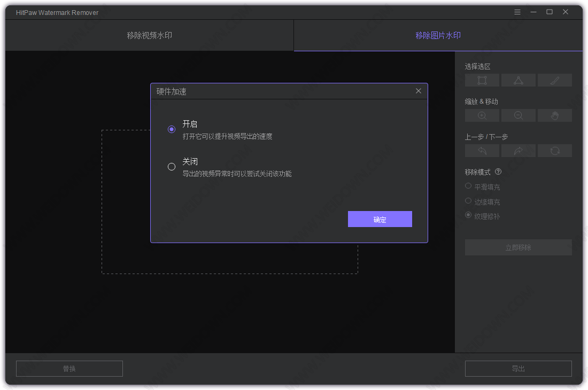This screenshot has height=390, width=588.
Task: Select the polygon selection tool
Action: tap(518, 80)
